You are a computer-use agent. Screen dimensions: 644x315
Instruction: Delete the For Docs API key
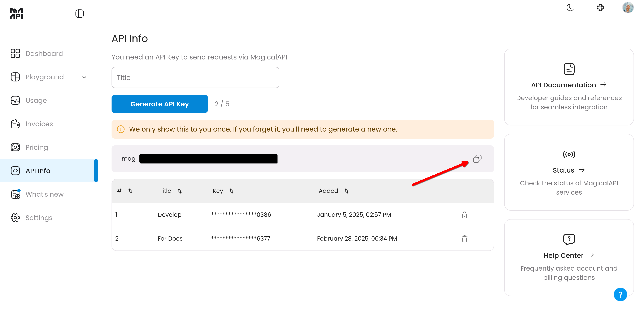[x=465, y=239]
